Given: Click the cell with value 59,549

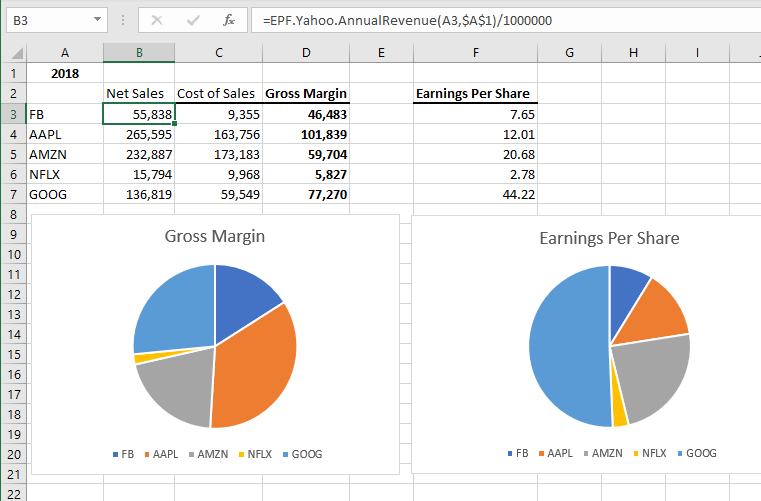Looking at the screenshot, I should (218, 194).
